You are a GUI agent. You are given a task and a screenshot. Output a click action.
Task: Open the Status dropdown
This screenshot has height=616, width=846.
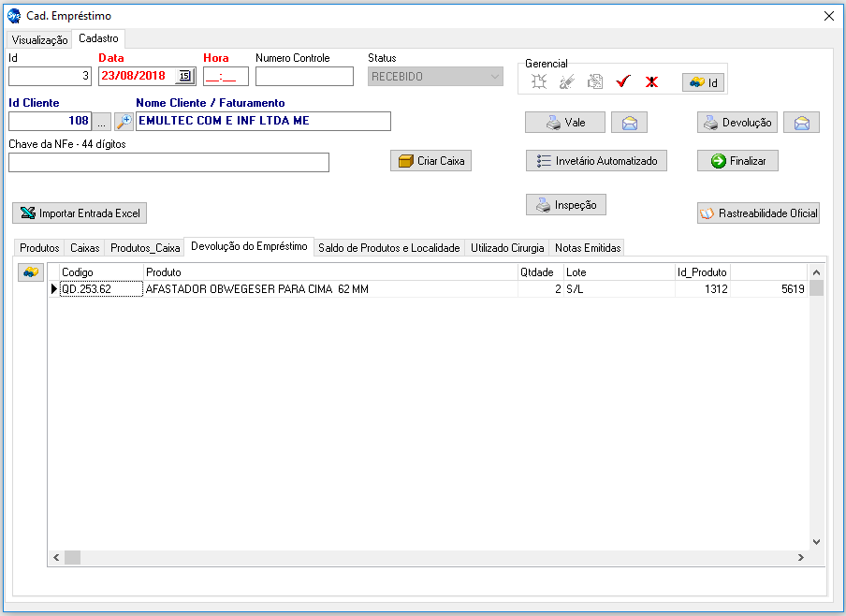click(x=495, y=77)
